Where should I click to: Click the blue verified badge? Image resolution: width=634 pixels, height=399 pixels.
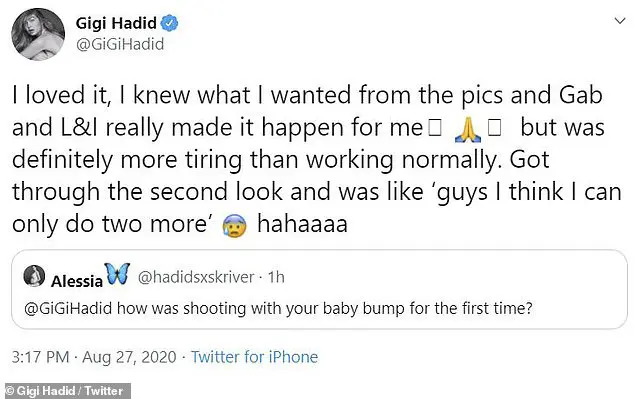[169, 23]
